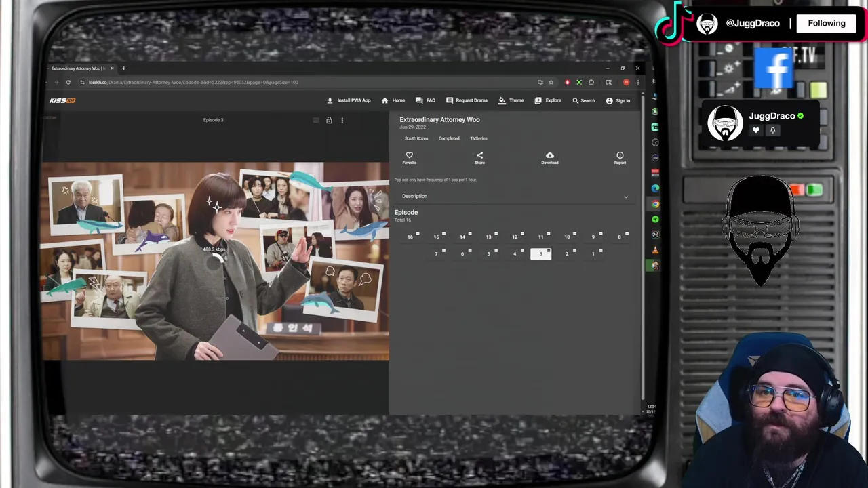Click the Explore video library icon
The height and width of the screenshot is (488, 868).
(538, 100)
